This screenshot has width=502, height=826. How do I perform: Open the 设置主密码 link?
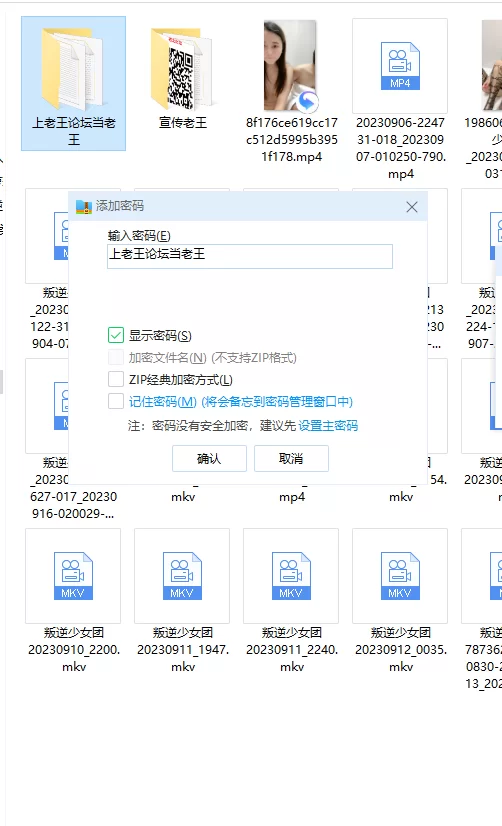pyautogui.click(x=328, y=426)
